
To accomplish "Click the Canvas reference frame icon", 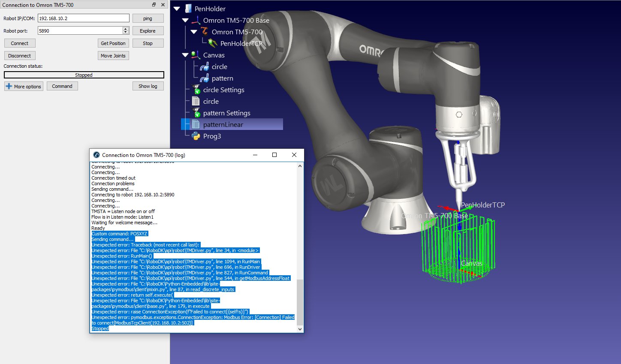I will [x=196, y=55].
